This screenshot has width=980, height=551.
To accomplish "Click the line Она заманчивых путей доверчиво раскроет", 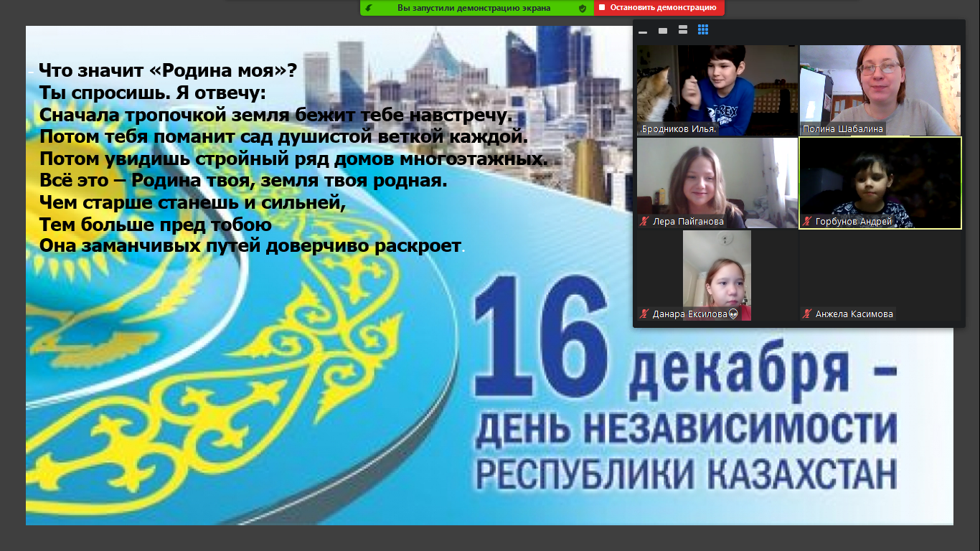I will [250, 246].
